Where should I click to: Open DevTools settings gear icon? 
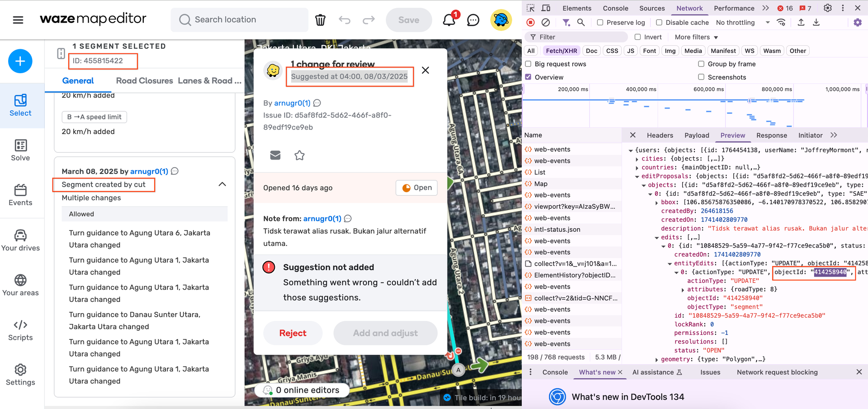pyautogui.click(x=828, y=8)
